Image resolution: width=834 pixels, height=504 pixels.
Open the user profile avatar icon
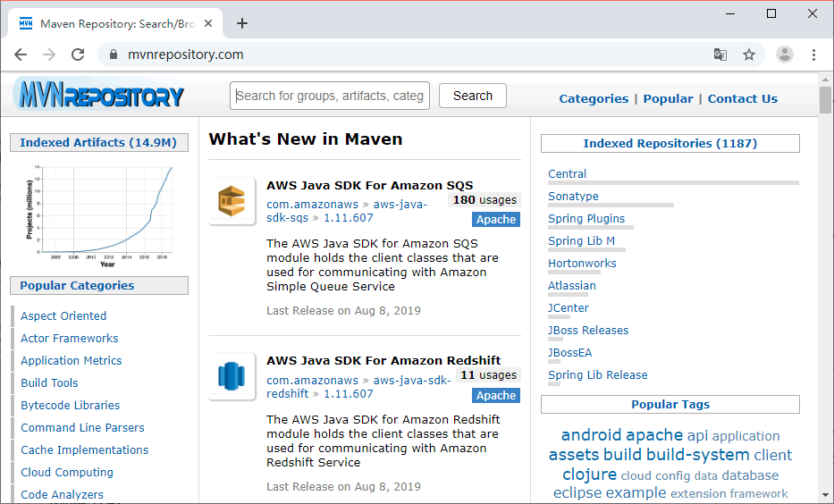785,55
